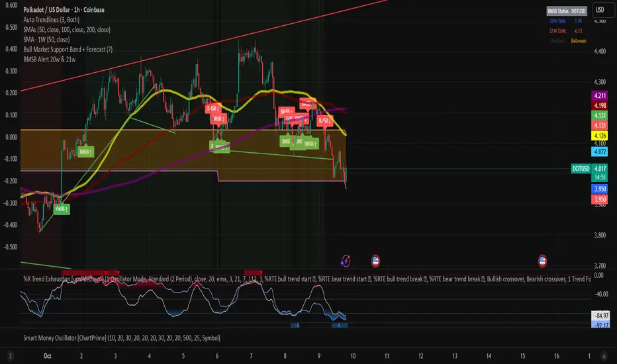Click the -40.00 oscillator scale value
This screenshot has height=364, width=617.
point(601,294)
